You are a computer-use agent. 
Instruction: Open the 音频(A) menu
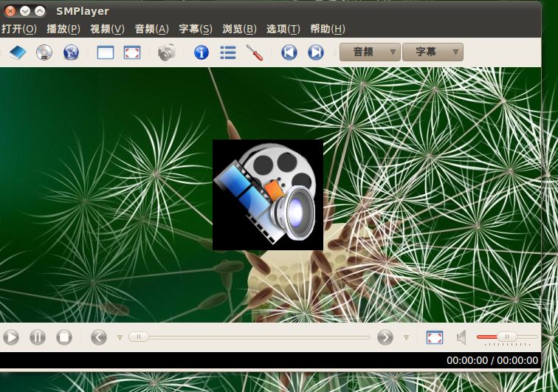pyautogui.click(x=151, y=29)
